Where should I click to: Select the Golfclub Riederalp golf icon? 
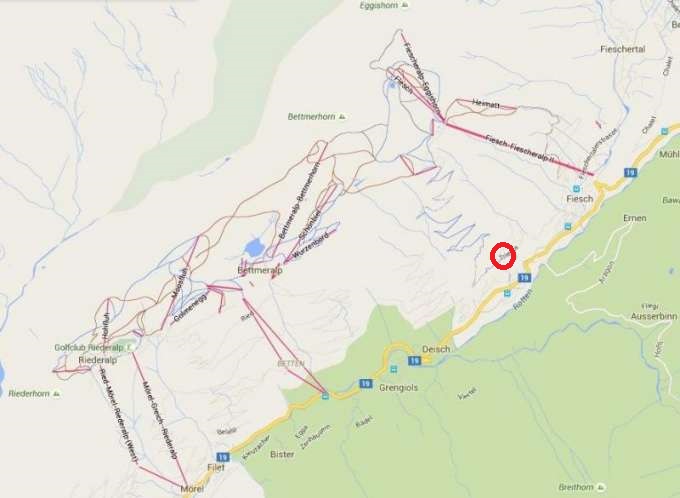[x=131, y=347]
